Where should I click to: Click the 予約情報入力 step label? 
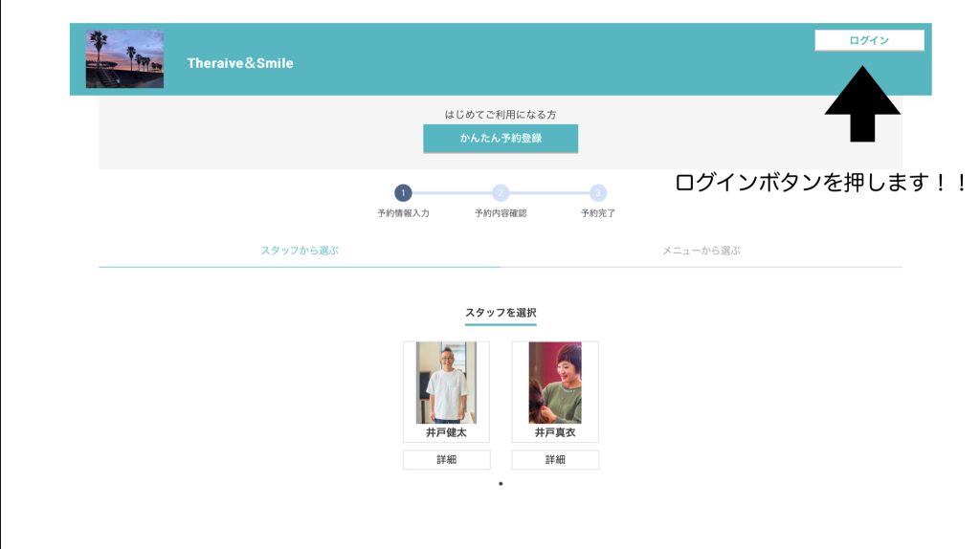tap(403, 213)
